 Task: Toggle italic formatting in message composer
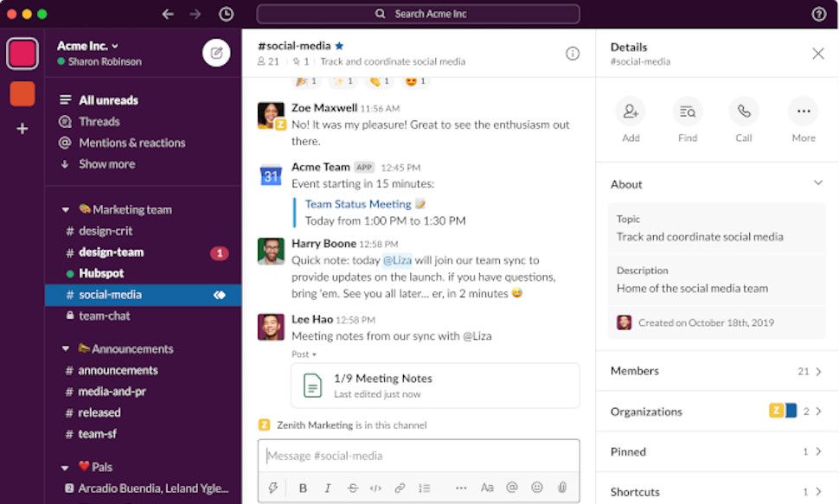[x=328, y=488]
